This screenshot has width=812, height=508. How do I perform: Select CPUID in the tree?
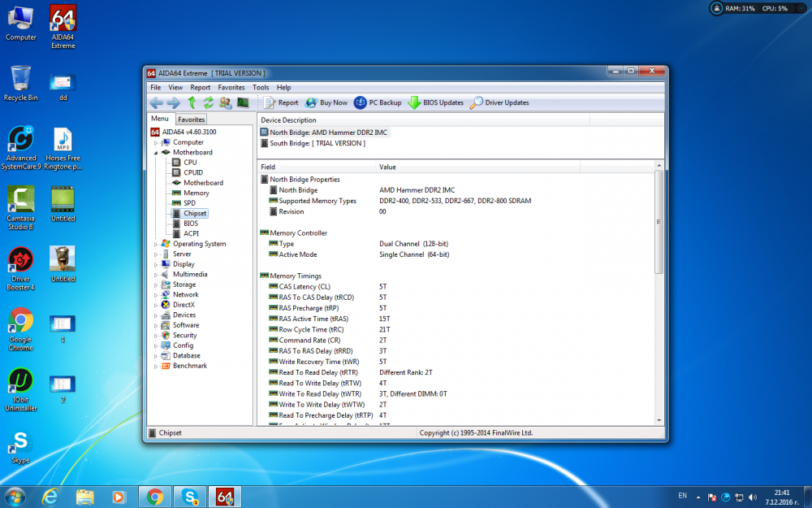click(x=192, y=172)
